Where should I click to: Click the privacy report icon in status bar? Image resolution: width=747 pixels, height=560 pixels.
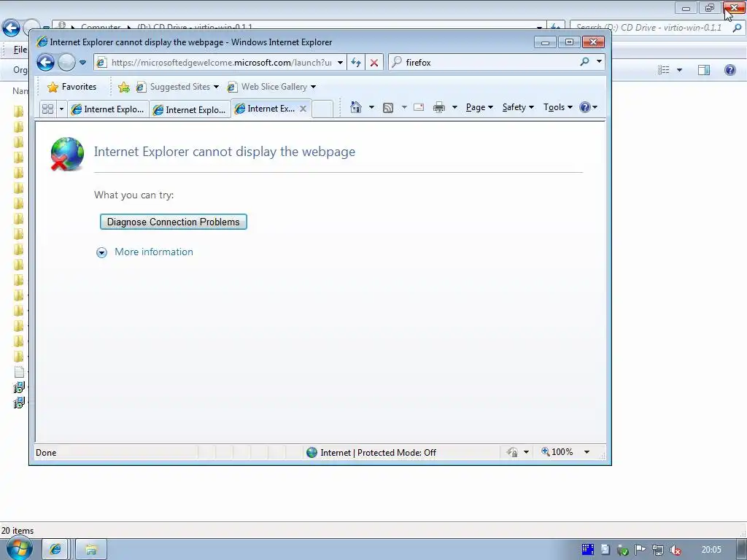513,452
